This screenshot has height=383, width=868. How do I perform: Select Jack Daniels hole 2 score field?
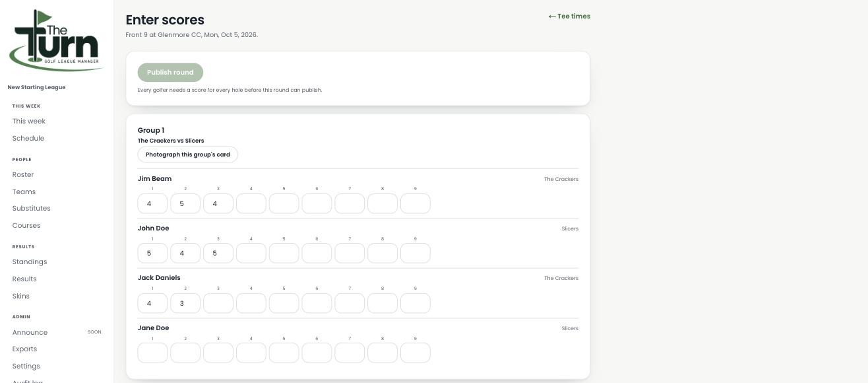tap(185, 303)
